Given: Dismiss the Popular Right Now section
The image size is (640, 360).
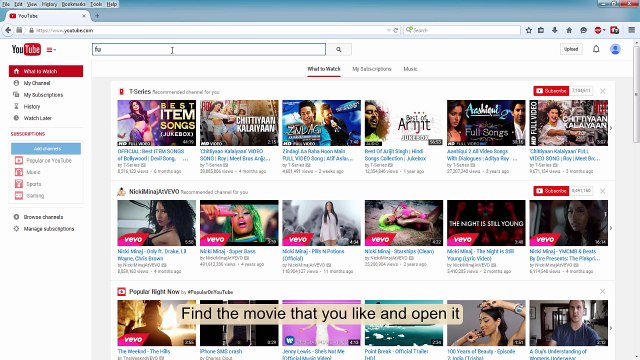Looking at the screenshot, I should click(602, 291).
